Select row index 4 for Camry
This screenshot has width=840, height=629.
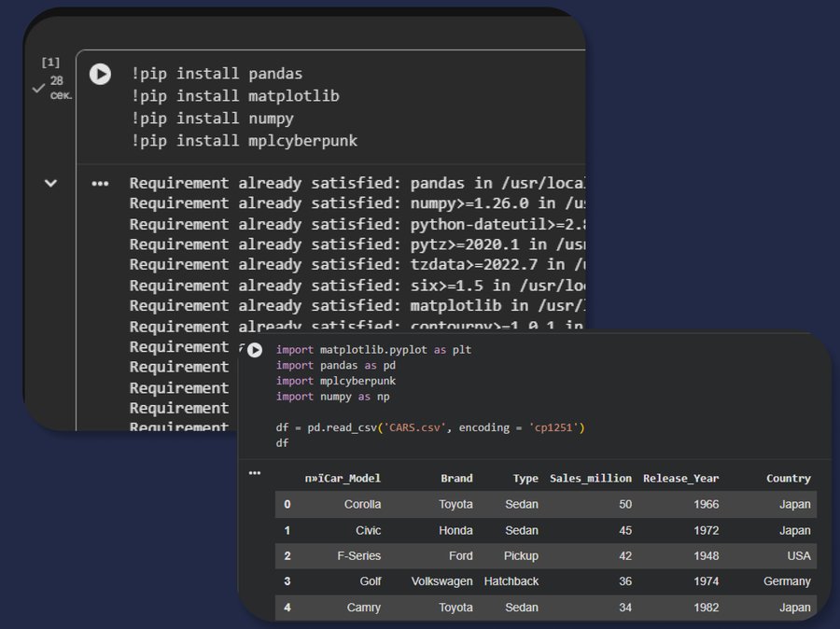(x=287, y=608)
